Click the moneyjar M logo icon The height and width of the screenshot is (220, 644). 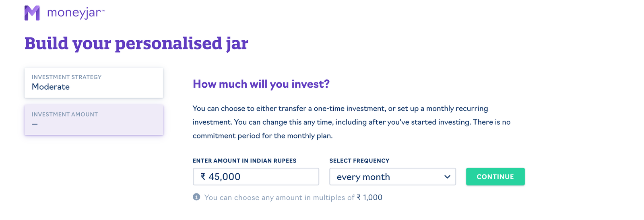[x=32, y=13]
